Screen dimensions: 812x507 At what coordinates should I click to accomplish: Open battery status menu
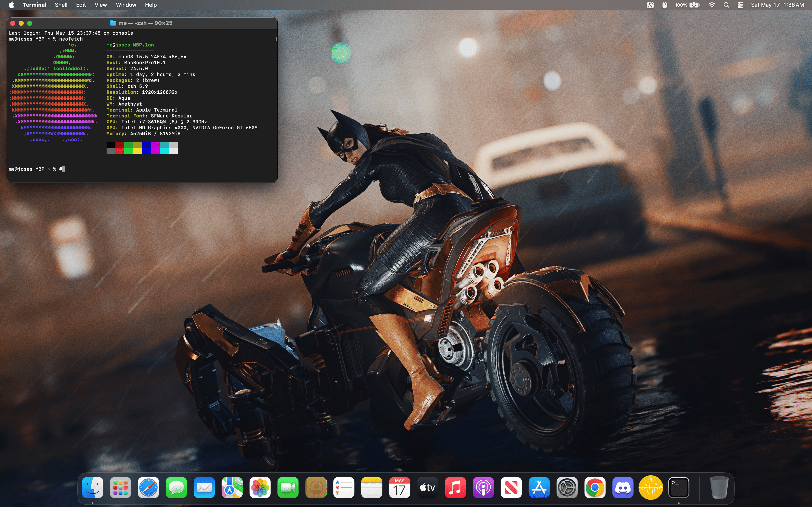click(694, 5)
